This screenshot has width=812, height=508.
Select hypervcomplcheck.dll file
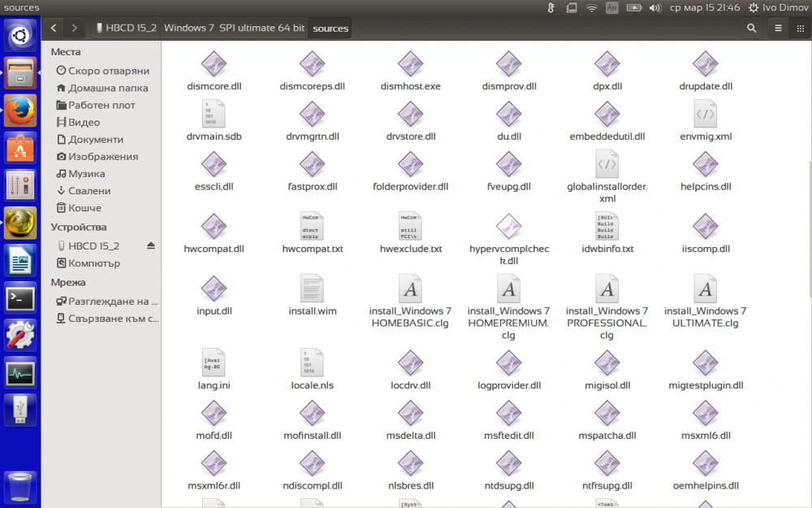pos(508,239)
